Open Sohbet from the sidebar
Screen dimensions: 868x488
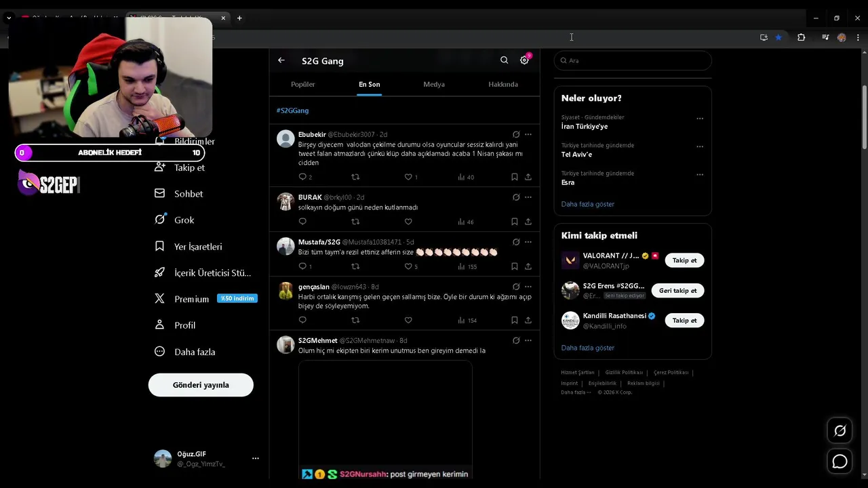179,194
